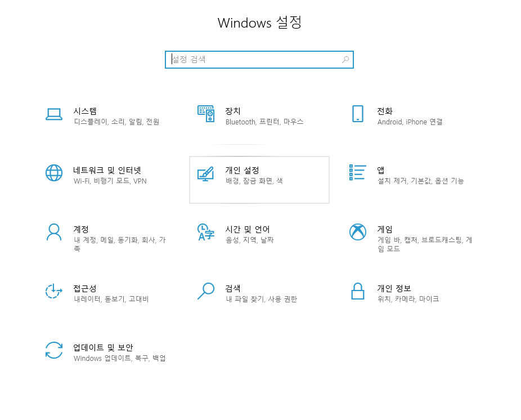The image size is (521, 420).
Task: Click the search magnifier inside the search box
Action: pyautogui.click(x=345, y=60)
